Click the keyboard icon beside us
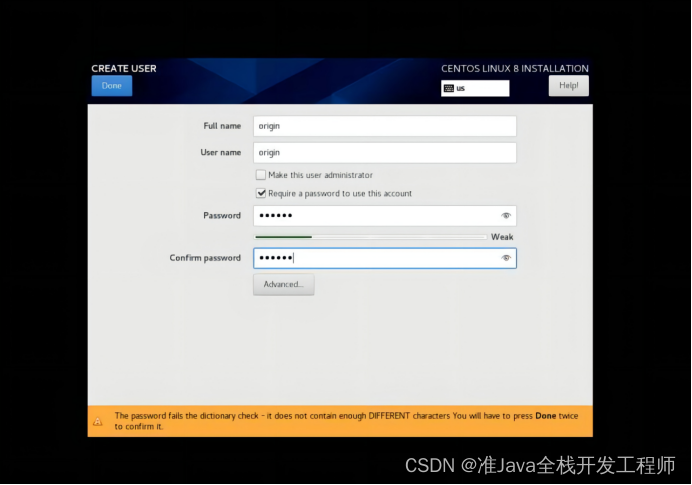This screenshot has width=692, height=485. (449, 88)
